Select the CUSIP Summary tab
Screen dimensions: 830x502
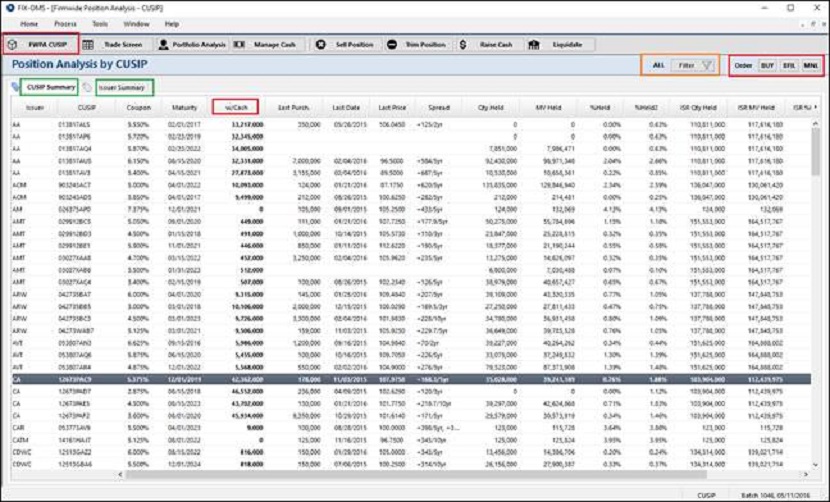(51, 87)
